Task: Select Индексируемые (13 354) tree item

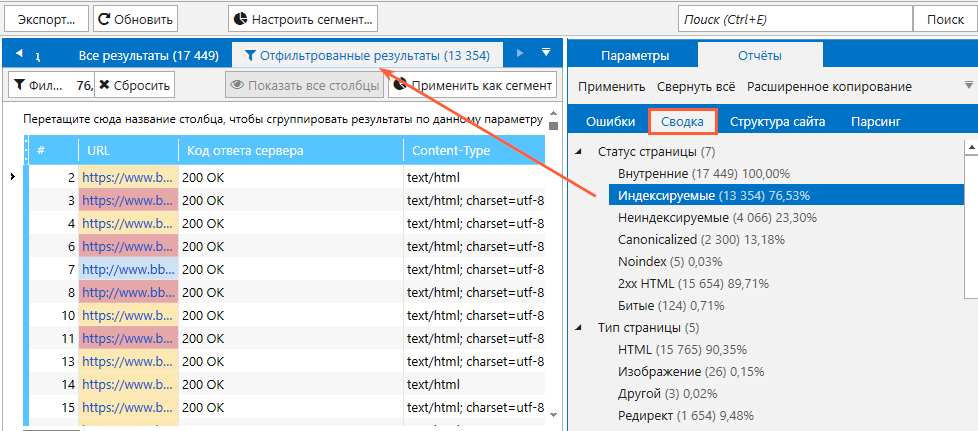Action: point(786,195)
